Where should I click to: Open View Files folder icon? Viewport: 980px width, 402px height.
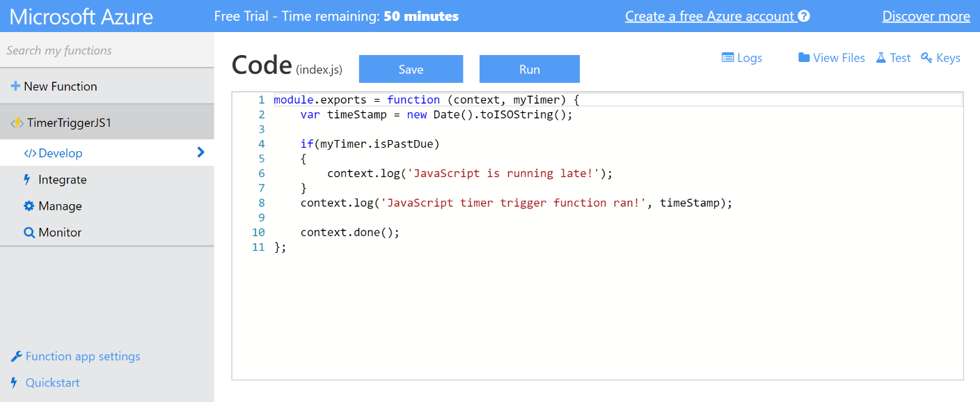pyautogui.click(x=804, y=58)
